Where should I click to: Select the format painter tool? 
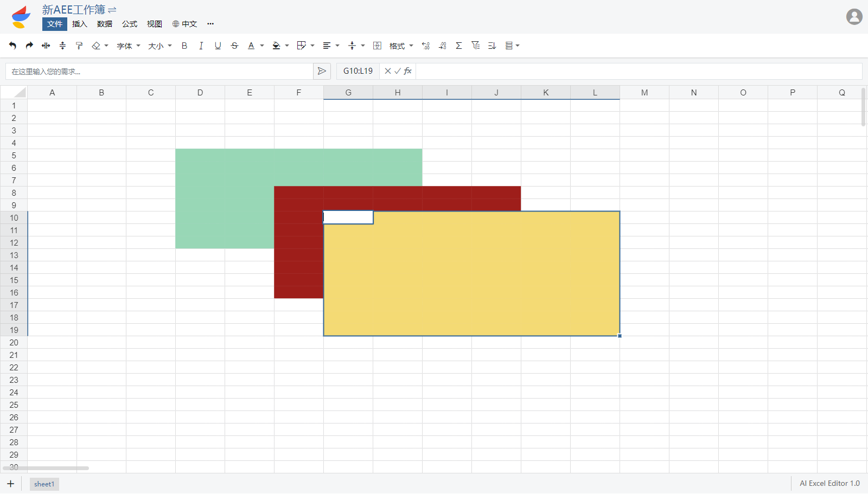(x=79, y=46)
